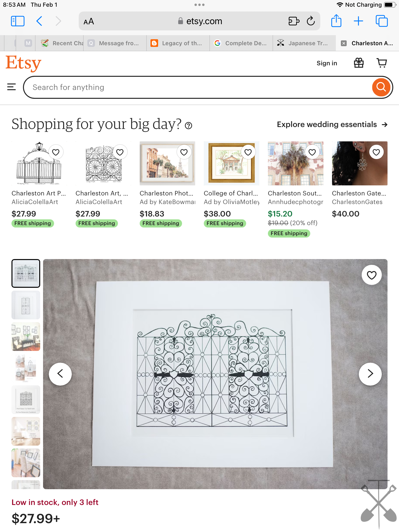Reload the etsy.com page

pyautogui.click(x=310, y=21)
